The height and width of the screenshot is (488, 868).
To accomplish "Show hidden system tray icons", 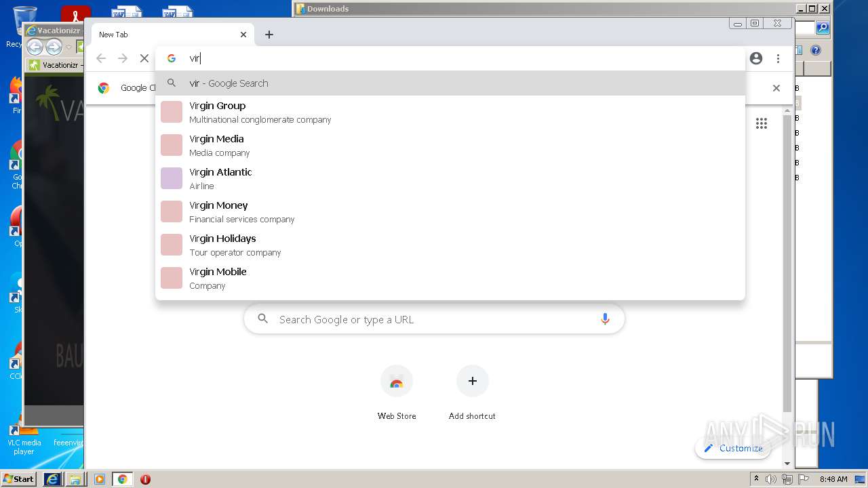I will click(757, 479).
